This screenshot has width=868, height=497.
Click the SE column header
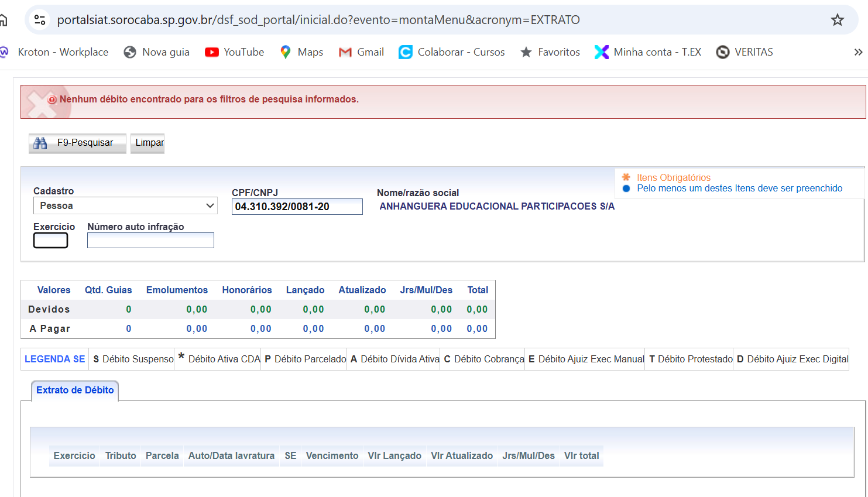click(x=290, y=455)
